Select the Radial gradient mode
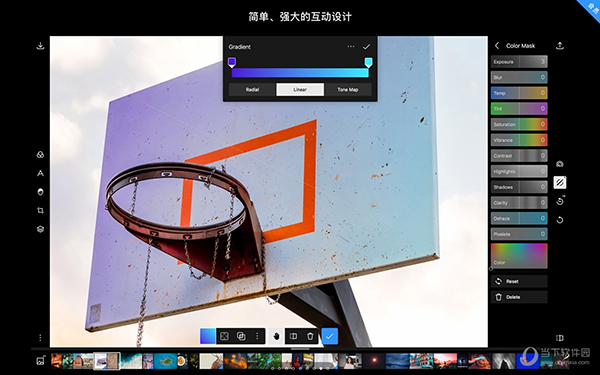Screen dimensions: 600x375 click(x=252, y=90)
